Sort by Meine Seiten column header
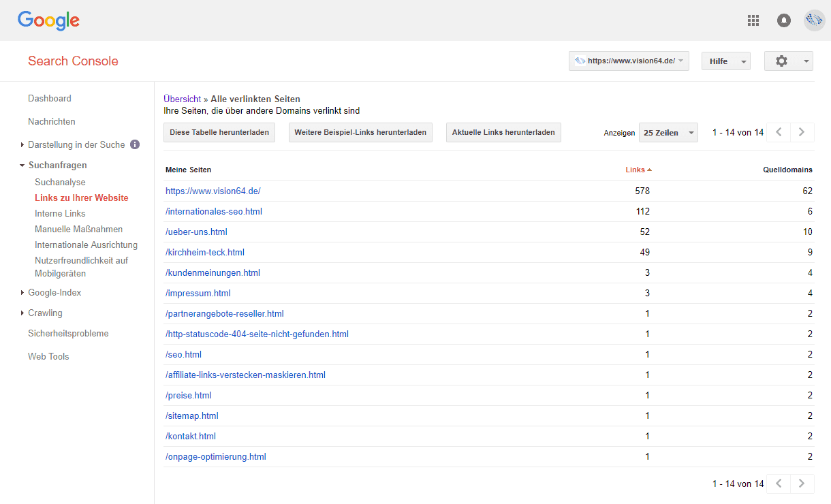The height and width of the screenshot is (504, 831). 189,170
